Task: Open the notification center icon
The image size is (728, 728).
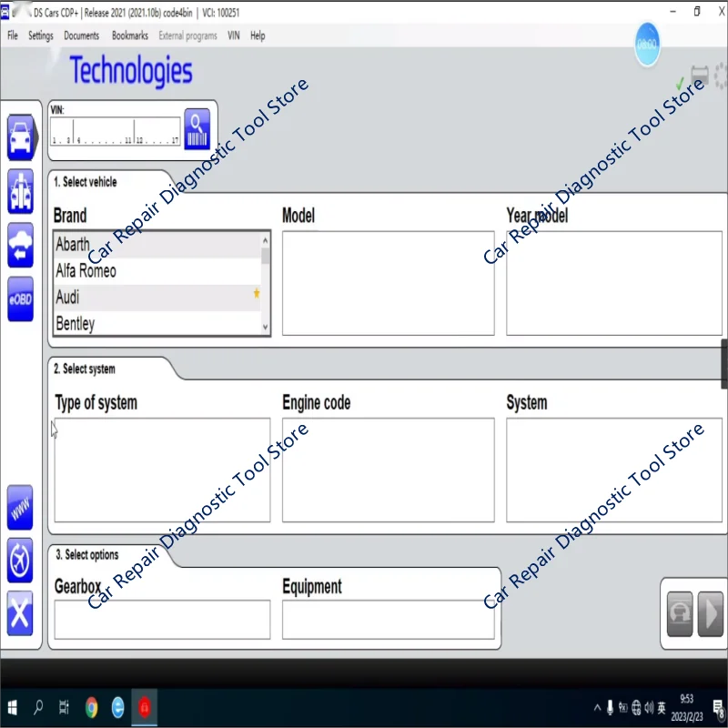Action: pos(720,709)
